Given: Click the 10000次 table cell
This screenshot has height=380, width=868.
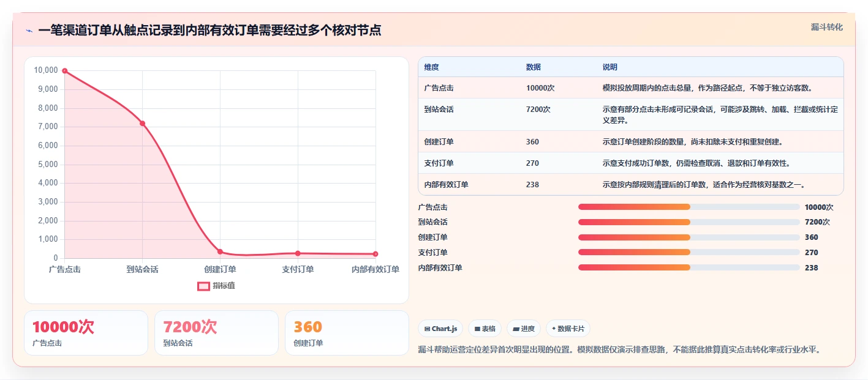Looking at the screenshot, I should pos(540,88).
